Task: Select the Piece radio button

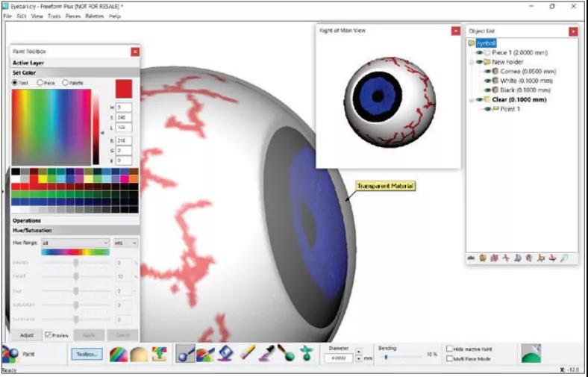Action: click(x=40, y=83)
